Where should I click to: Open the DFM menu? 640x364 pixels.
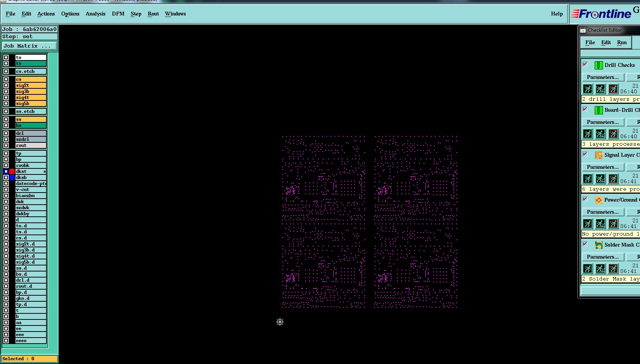click(118, 14)
